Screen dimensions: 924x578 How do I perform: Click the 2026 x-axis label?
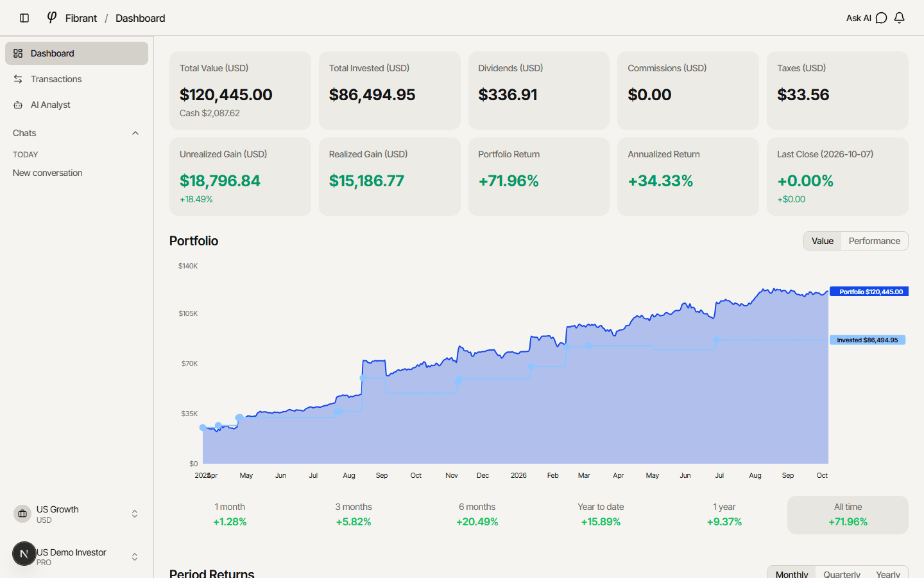click(518, 475)
